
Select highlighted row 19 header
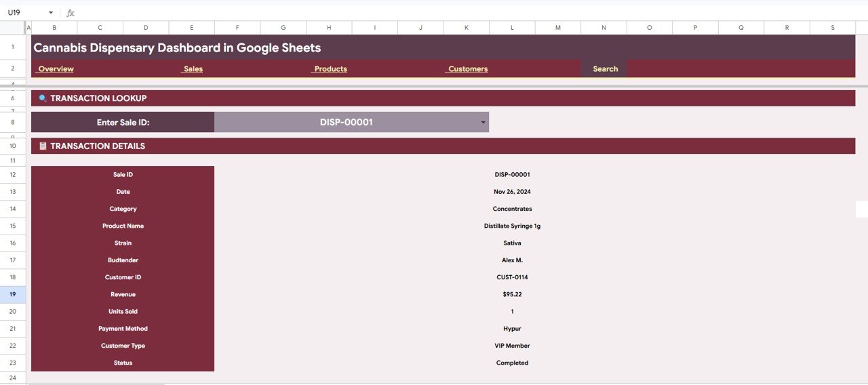pyautogui.click(x=13, y=294)
